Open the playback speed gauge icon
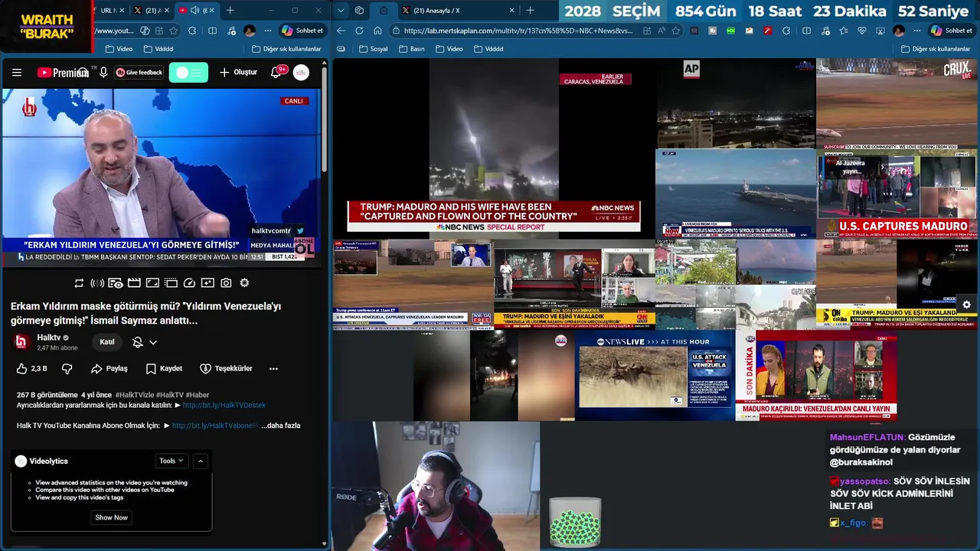The image size is (980, 551). tap(189, 283)
